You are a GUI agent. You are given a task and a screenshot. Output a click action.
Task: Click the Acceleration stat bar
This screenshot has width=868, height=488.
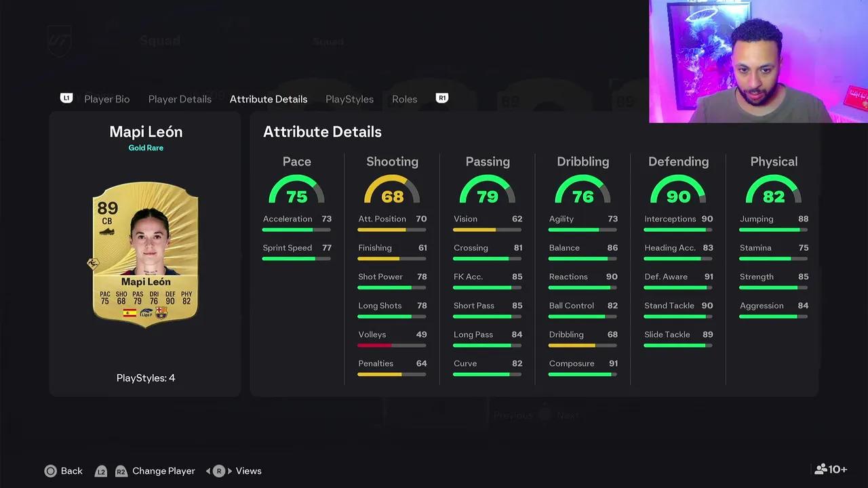tap(297, 230)
